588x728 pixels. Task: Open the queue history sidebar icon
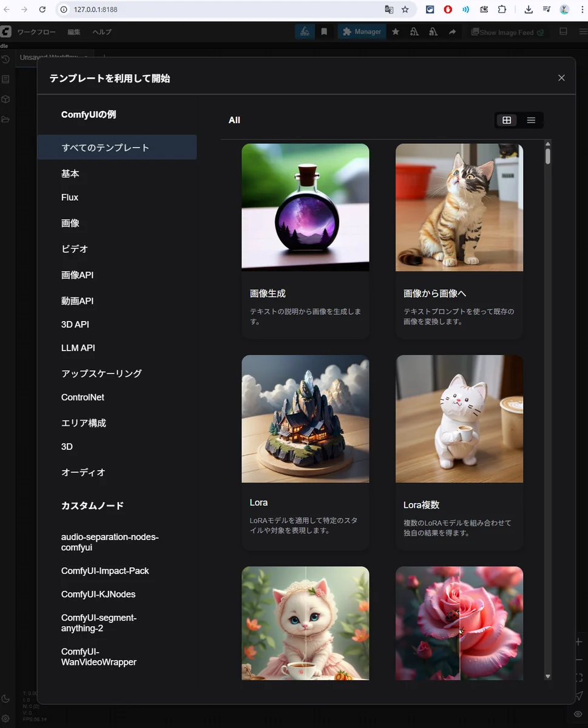pyautogui.click(x=5, y=59)
